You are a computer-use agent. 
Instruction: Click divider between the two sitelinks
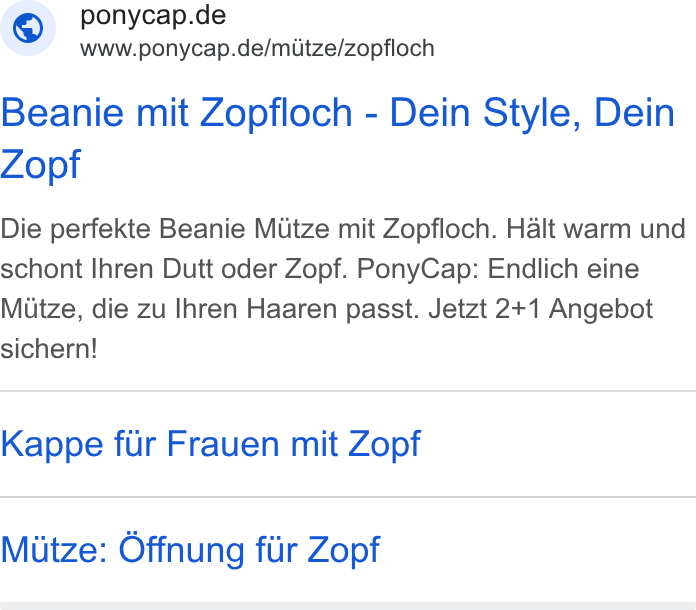pos(348,497)
